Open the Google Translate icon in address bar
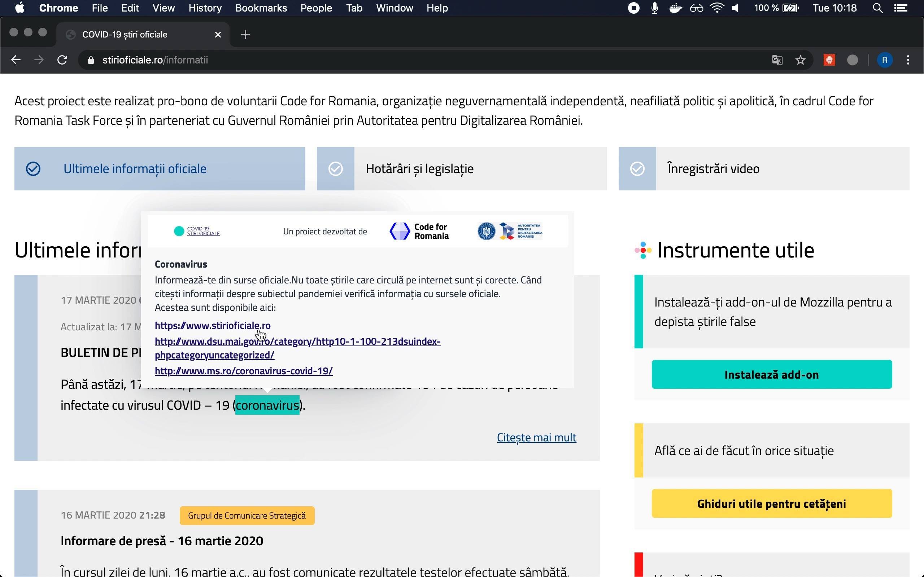924x577 pixels. tap(777, 60)
